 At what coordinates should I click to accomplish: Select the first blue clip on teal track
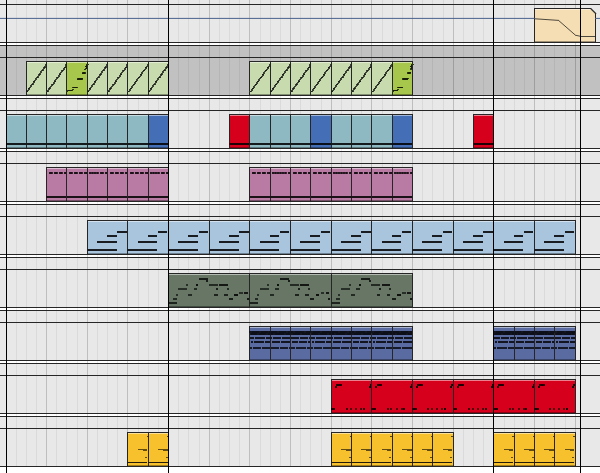pyautogui.click(x=158, y=130)
